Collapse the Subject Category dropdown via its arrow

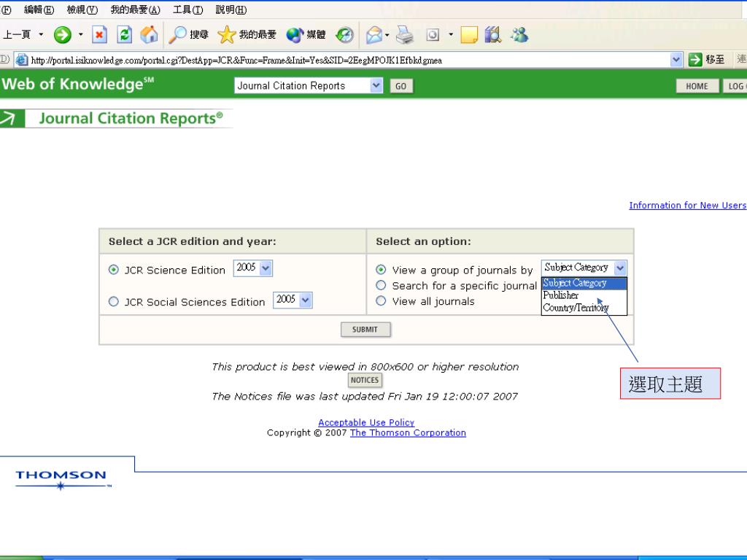point(620,268)
